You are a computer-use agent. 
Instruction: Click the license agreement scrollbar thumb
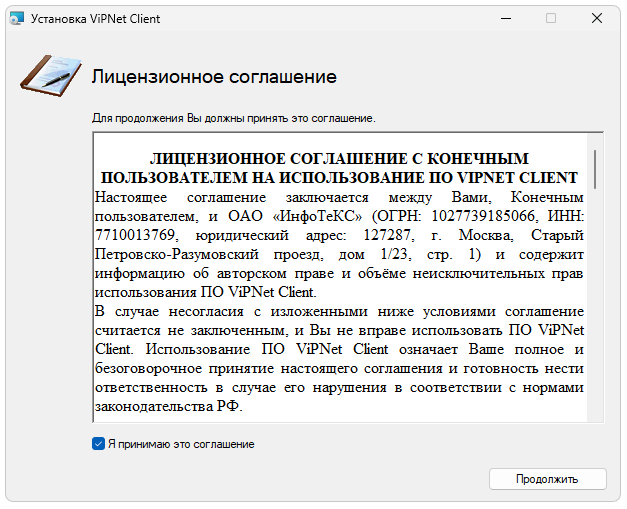pyautogui.click(x=595, y=169)
